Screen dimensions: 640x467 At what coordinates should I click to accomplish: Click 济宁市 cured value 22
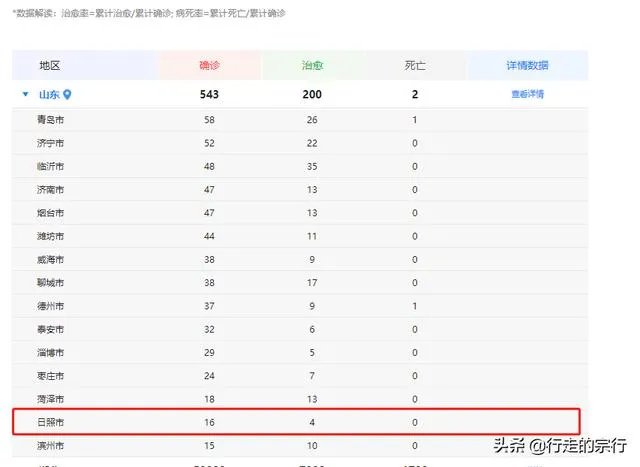click(x=312, y=143)
